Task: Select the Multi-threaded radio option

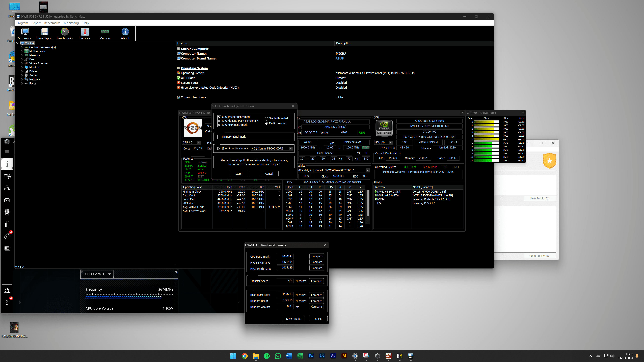Action: (266, 123)
